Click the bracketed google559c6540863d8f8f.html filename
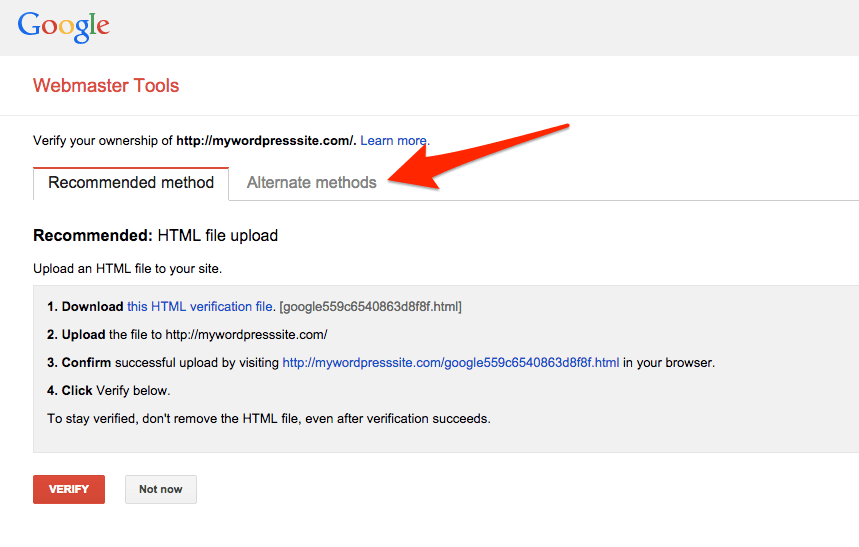The image size is (859, 547). click(x=370, y=307)
